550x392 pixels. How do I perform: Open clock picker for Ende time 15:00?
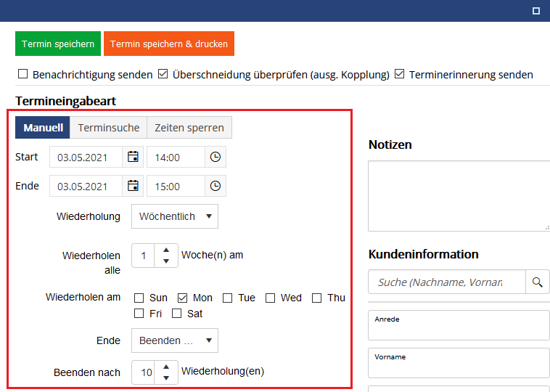(x=216, y=186)
